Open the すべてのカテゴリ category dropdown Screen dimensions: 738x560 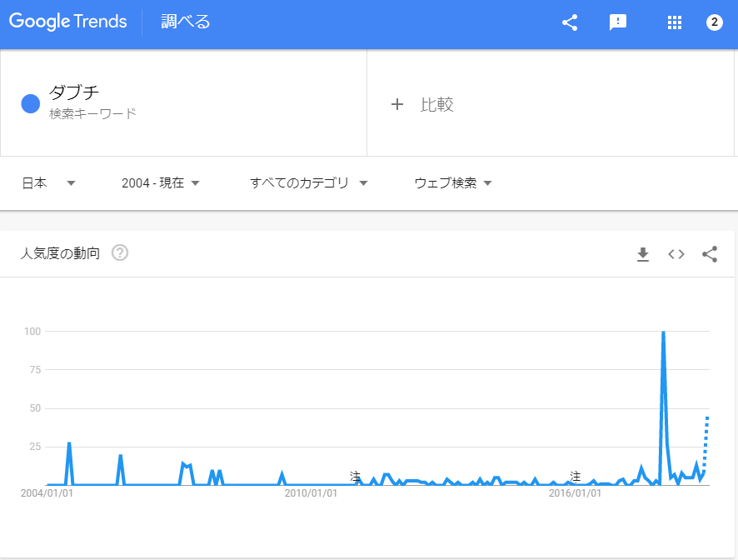click(308, 182)
